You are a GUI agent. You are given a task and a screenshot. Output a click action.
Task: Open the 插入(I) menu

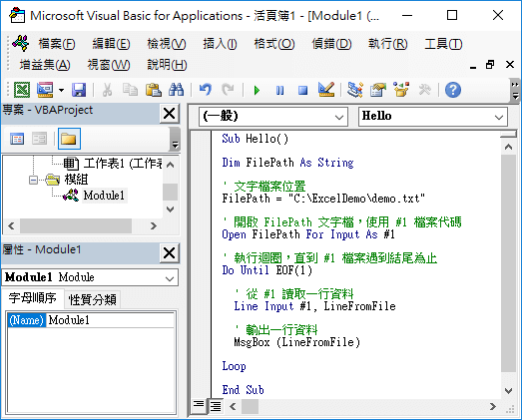tap(220, 44)
